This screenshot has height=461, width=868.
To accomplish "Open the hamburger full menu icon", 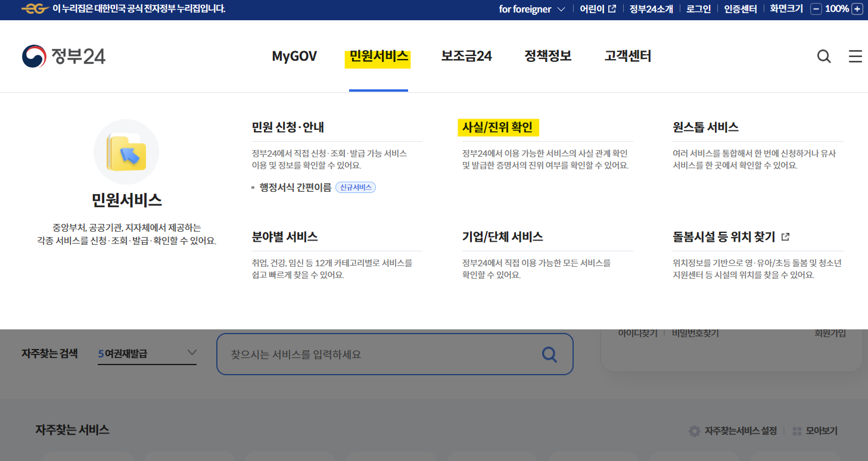I will (x=855, y=57).
